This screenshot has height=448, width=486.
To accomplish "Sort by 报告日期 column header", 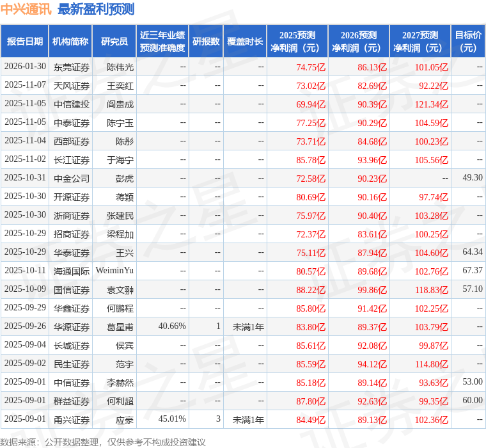I will (25, 42).
